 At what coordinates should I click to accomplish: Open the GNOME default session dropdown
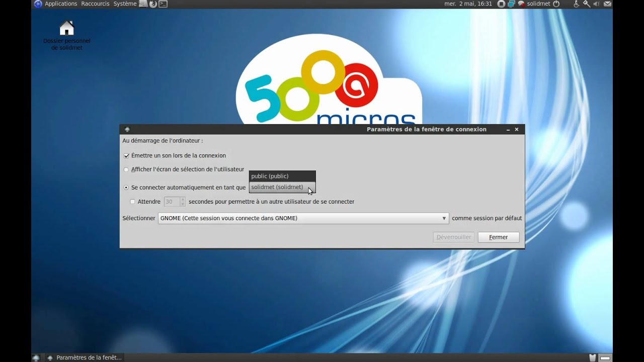coord(303,218)
